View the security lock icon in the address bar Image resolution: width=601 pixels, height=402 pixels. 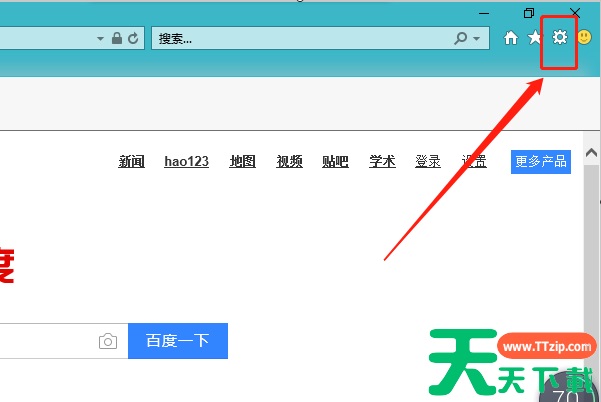pyautogui.click(x=117, y=38)
